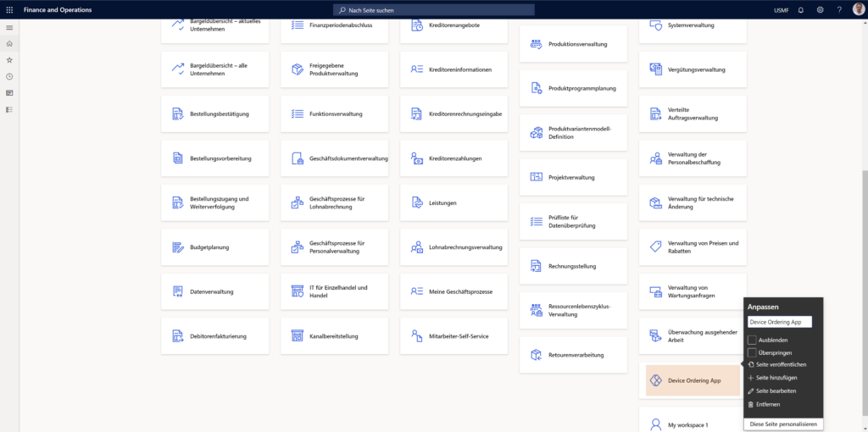The width and height of the screenshot is (868, 432).
Task: Click Bestellungsvorbereitung tile icon
Action: (x=178, y=158)
